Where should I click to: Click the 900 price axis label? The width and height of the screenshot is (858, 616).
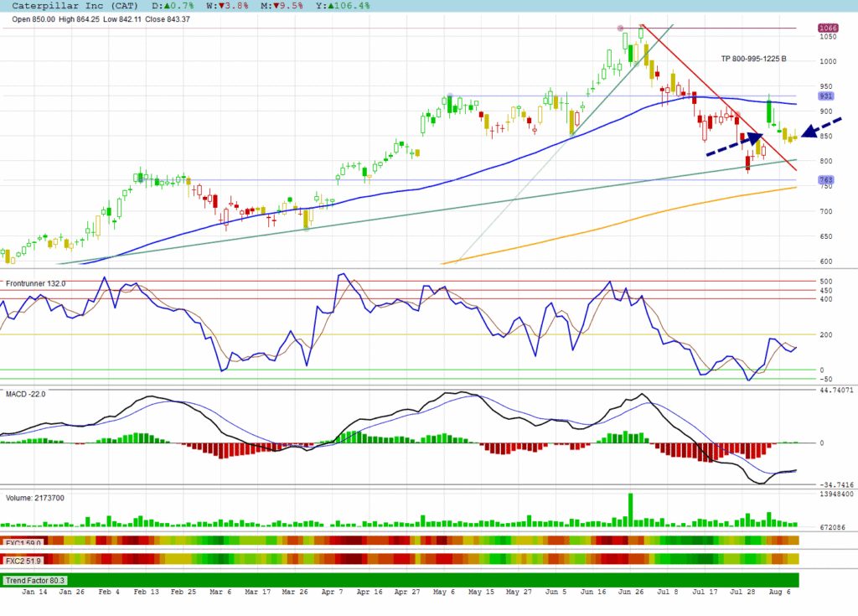click(x=825, y=111)
